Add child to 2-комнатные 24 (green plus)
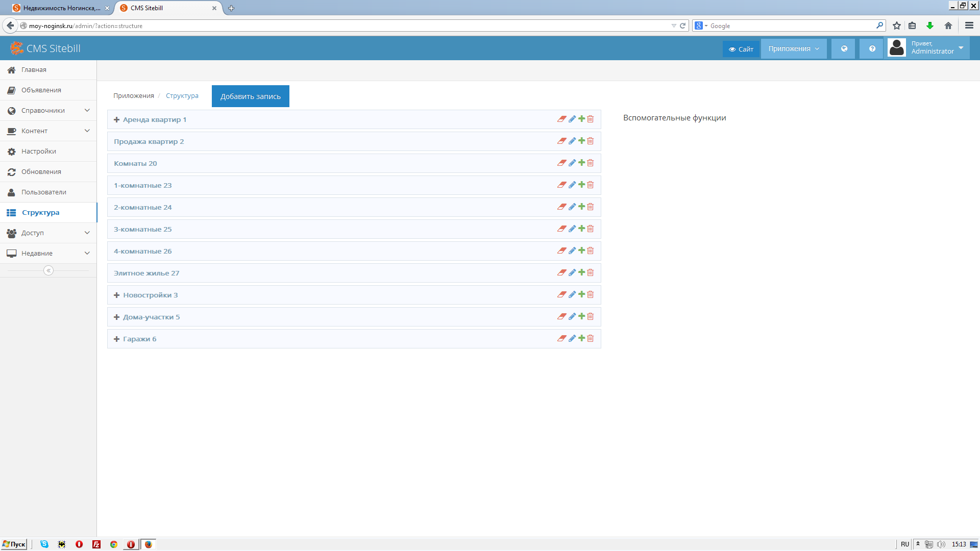Screen dimensions: 980x551 pos(581,207)
